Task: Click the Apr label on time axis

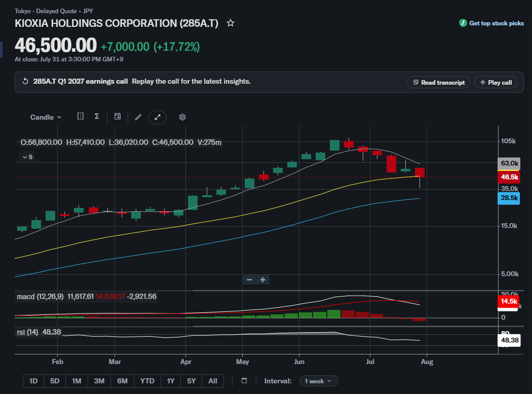Action: pyautogui.click(x=186, y=362)
